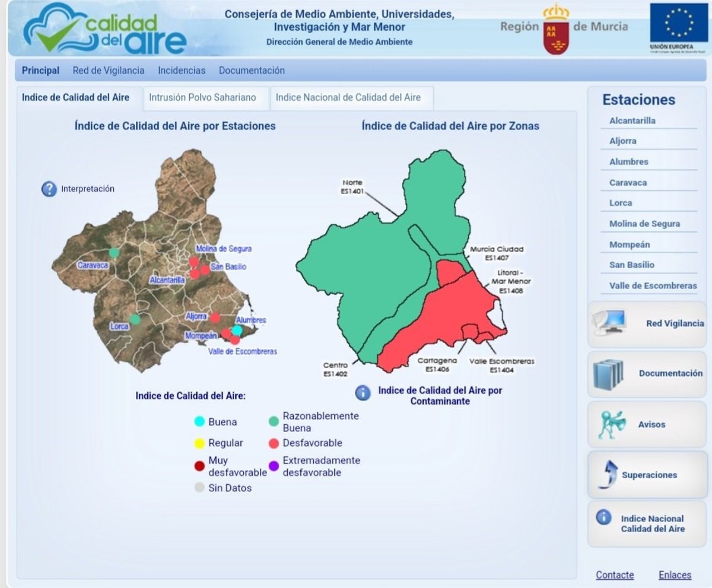
Task: Open the Valle de Escombreras station link
Action: [653, 285]
